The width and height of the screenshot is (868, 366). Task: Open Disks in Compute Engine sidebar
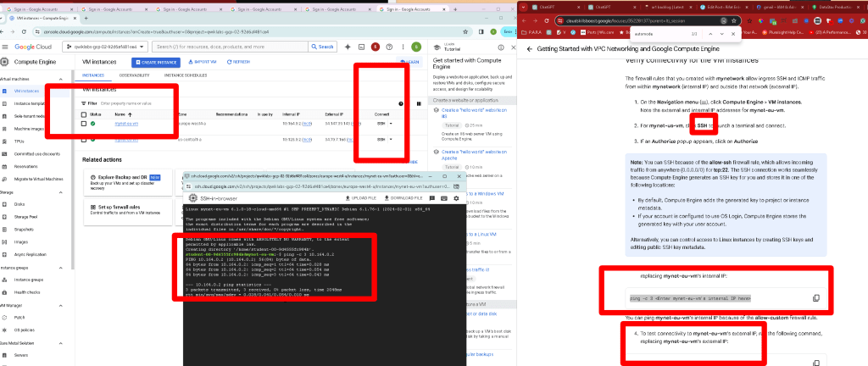pos(19,204)
